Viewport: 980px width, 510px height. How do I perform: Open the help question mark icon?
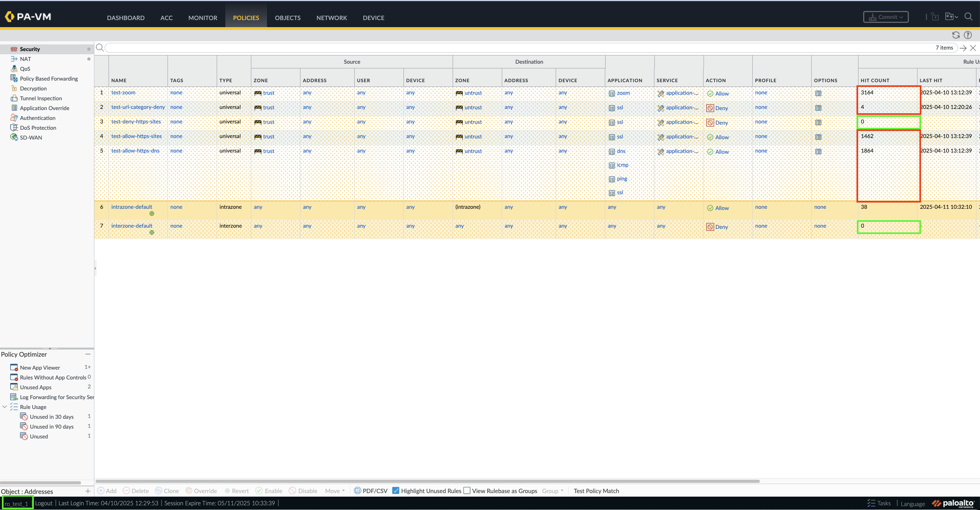click(x=968, y=35)
